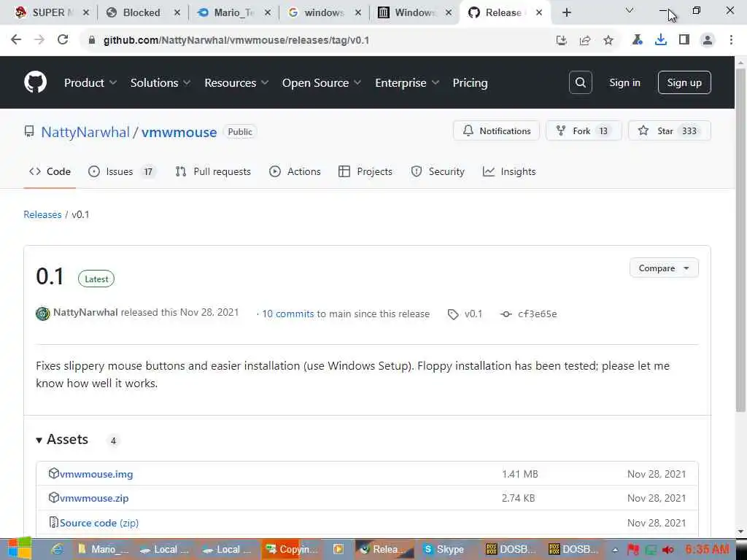Image resolution: width=747 pixels, height=560 pixels.
Task: Click the GitHub Octocat logo
Action: [35, 82]
